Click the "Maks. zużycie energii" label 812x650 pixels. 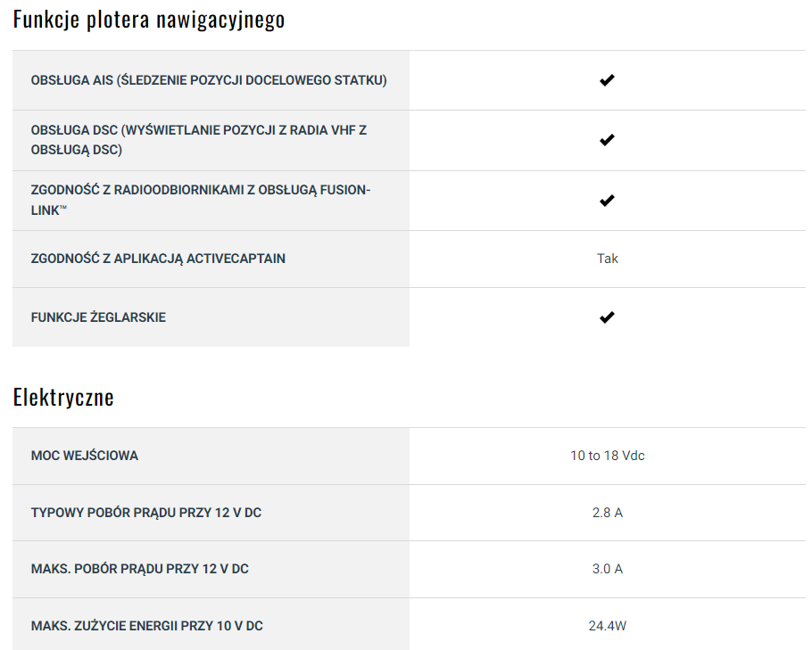(x=147, y=626)
